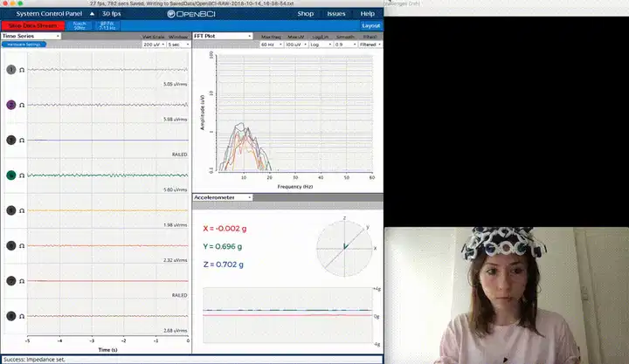Viewport: 629px width, 364px height.
Task: Open the Shop menu
Action: [x=305, y=14]
